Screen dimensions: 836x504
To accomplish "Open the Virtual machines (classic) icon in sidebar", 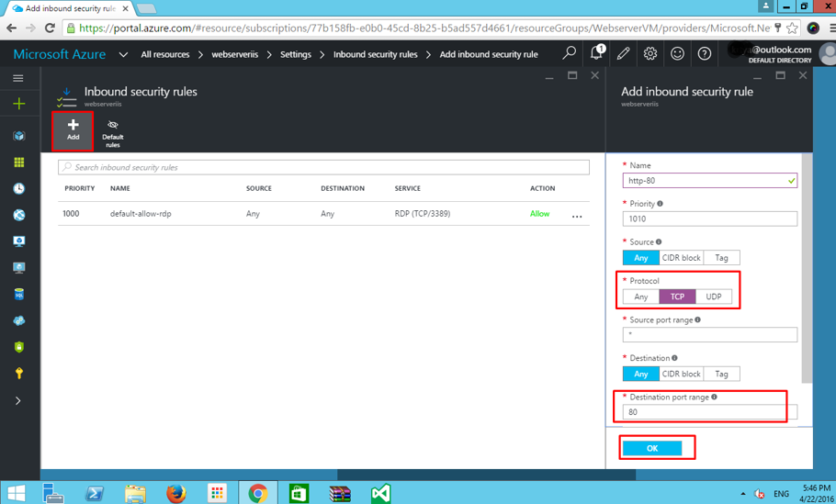I will 19,241.
